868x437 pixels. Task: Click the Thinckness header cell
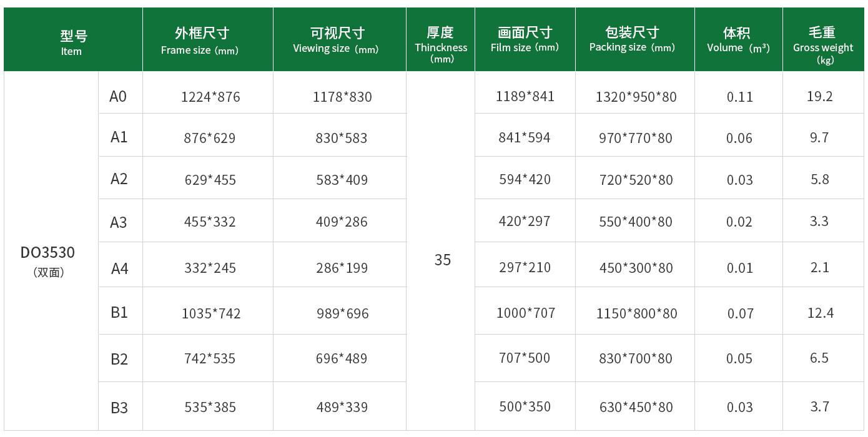click(440, 39)
